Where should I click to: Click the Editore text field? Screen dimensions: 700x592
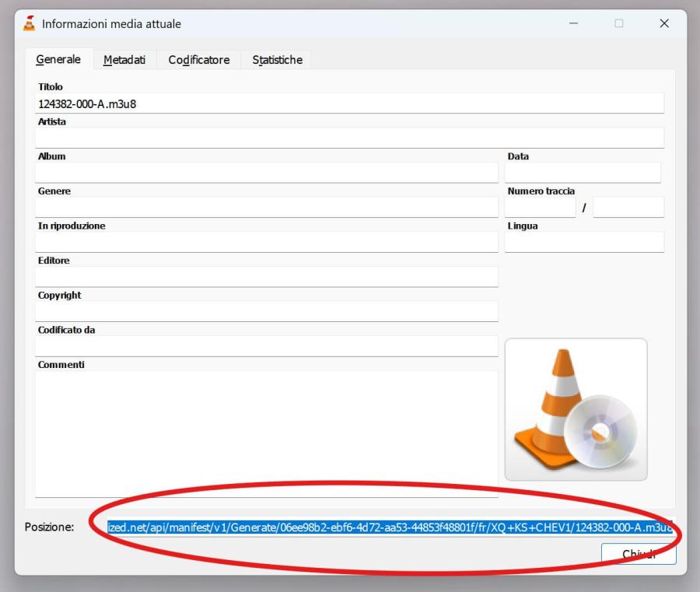pos(266,276)
